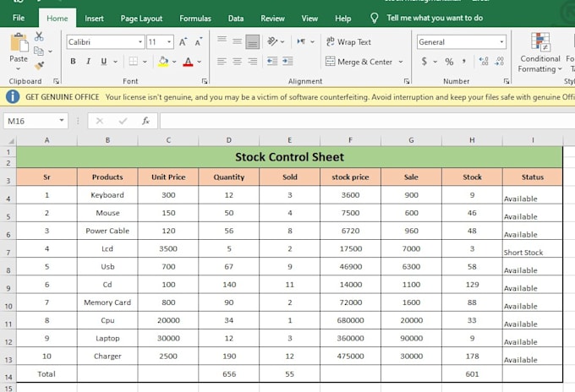Click Merge & Center button
The height and width of the screenshot is (392, 575).
click(x=359, y=62)
